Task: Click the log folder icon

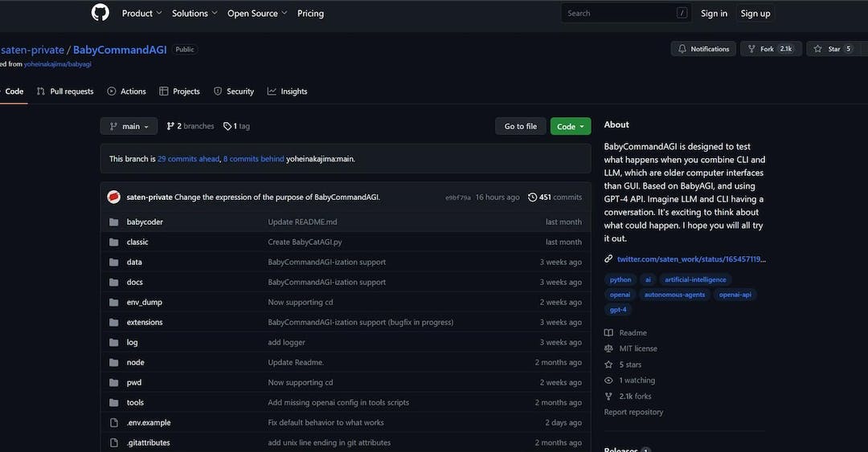Action: coord(113,343)
